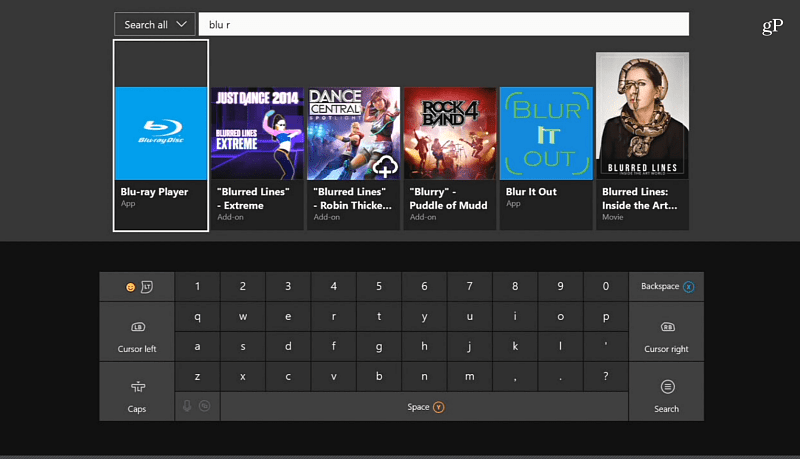Click the emoji symbols keyboard key
Screen dimensions: 800x459
137,287
